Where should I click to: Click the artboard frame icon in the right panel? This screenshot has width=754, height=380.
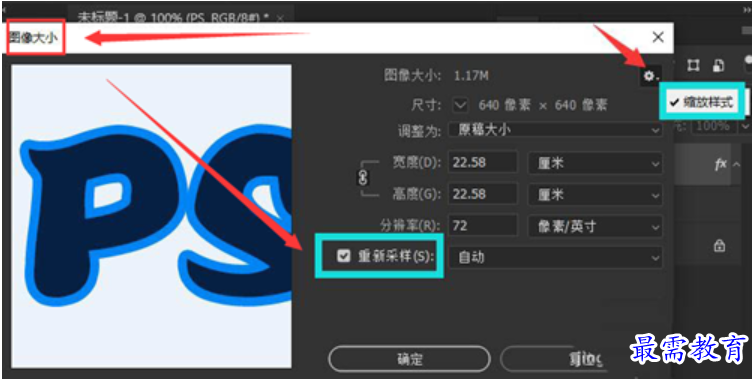tap(693, 66)
